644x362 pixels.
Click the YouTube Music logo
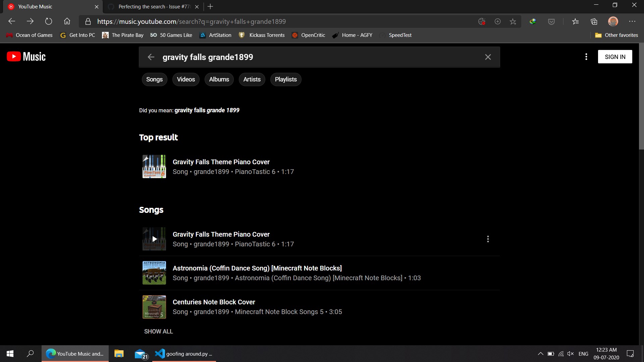tap(25, 56)
